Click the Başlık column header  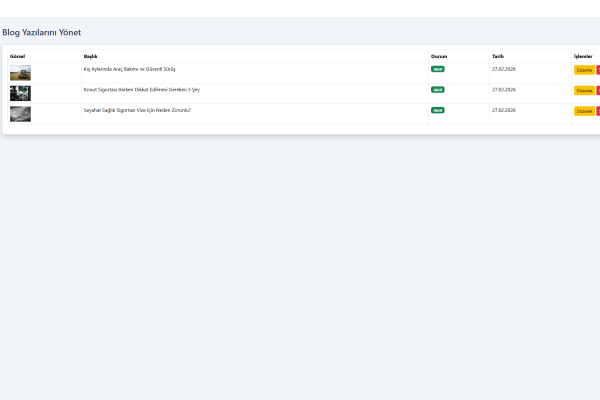pyautogui.click(x=90, y=56)
